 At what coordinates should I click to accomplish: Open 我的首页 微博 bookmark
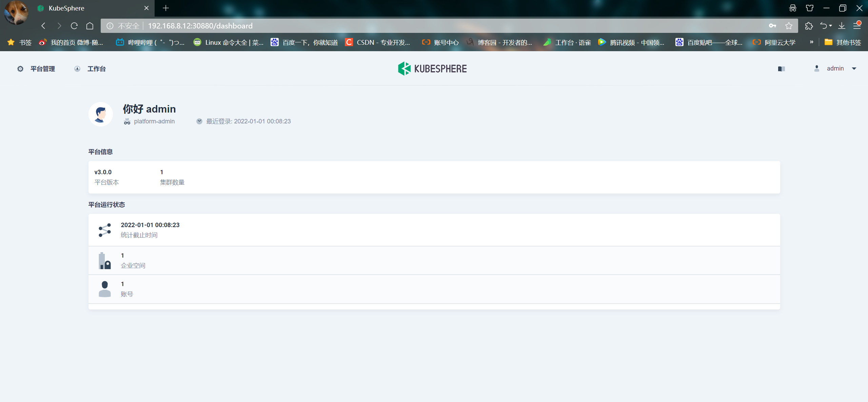point(71,42)
